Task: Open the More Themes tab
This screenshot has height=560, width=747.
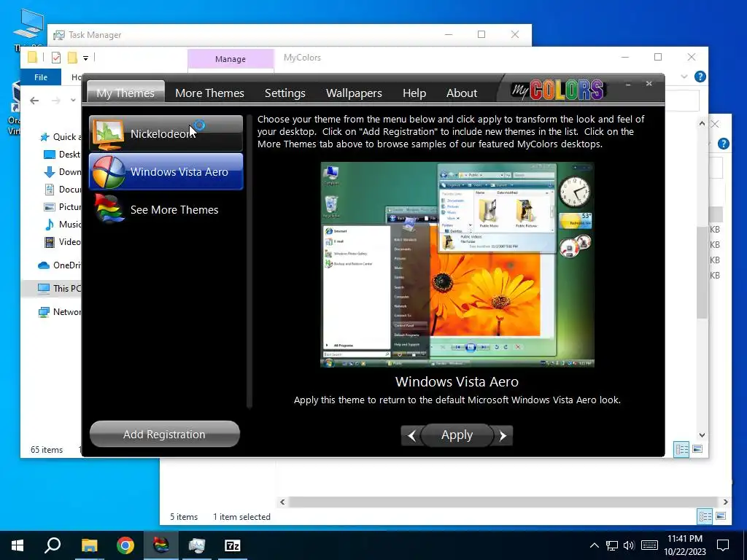Action: tap(209, 93)
